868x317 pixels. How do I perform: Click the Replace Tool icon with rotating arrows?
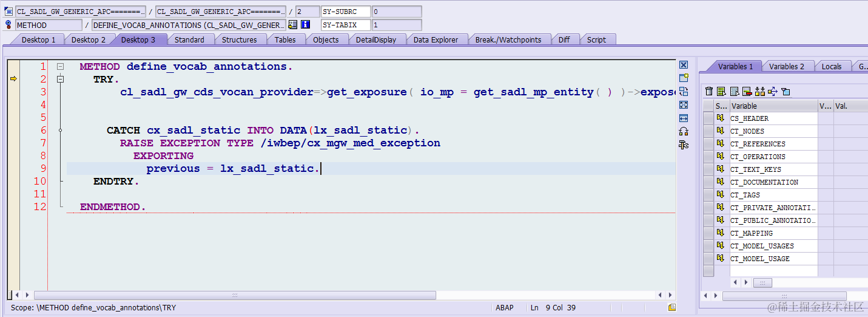tap(684, 91)
